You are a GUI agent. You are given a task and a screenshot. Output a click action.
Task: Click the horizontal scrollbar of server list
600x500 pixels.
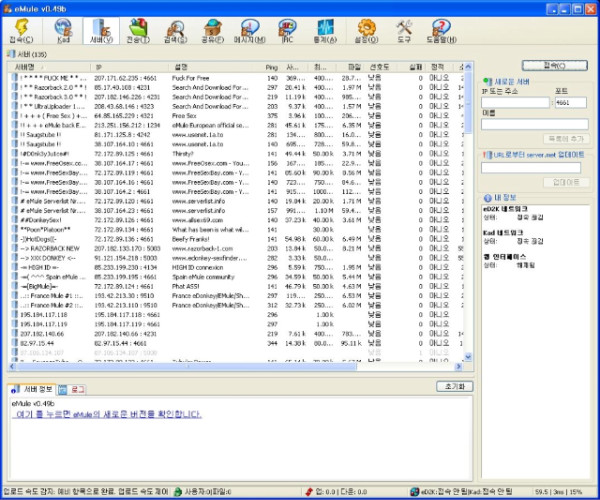[x=187, y=366]
